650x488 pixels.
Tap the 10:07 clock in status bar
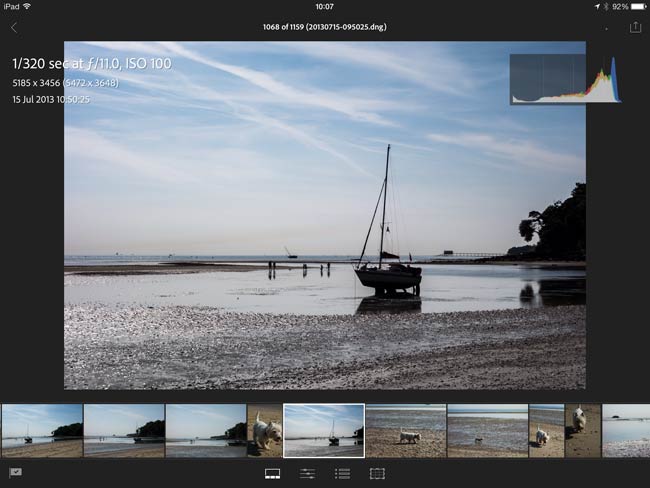point(325,7)
